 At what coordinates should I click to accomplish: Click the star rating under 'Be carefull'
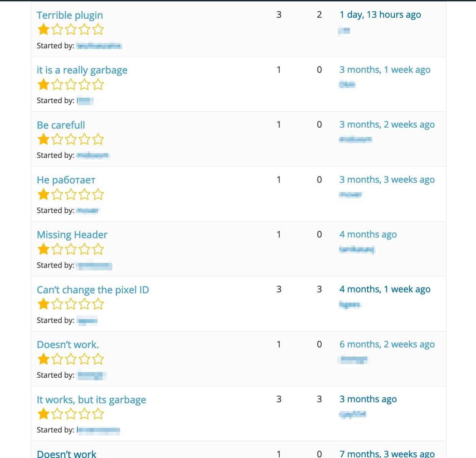[70, 140]
